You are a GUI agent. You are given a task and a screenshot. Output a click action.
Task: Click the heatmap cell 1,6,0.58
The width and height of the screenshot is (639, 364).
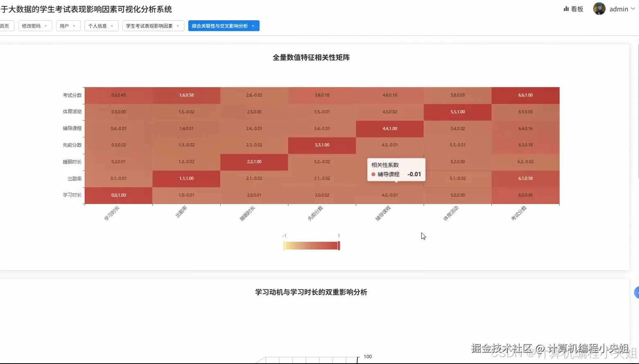(x=186, y=95)
